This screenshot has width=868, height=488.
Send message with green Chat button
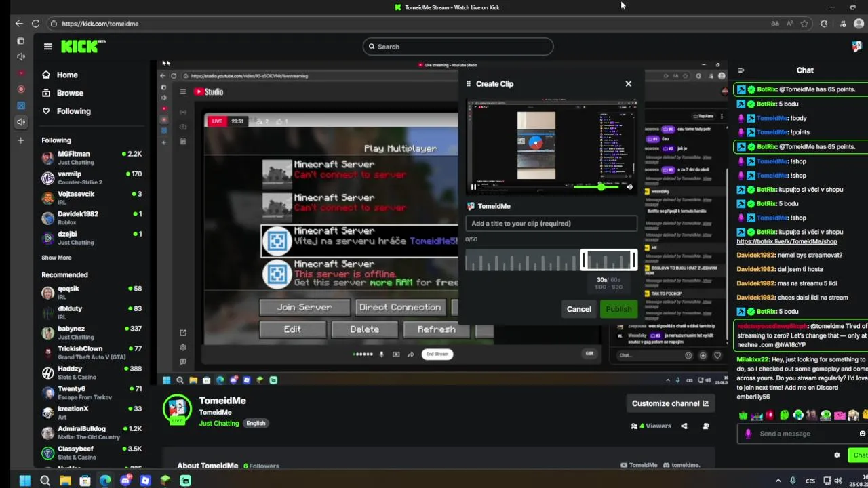859,455
